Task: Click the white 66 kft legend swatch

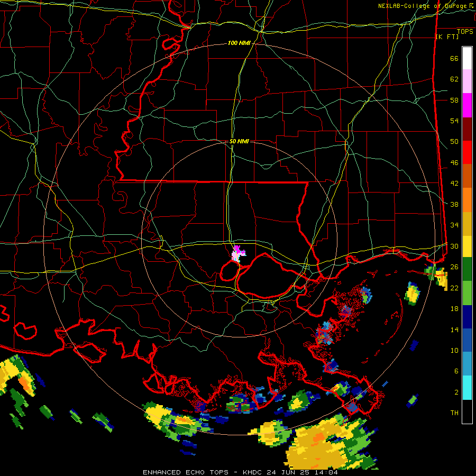Action: pyautogui.click(x=467, y=58)
